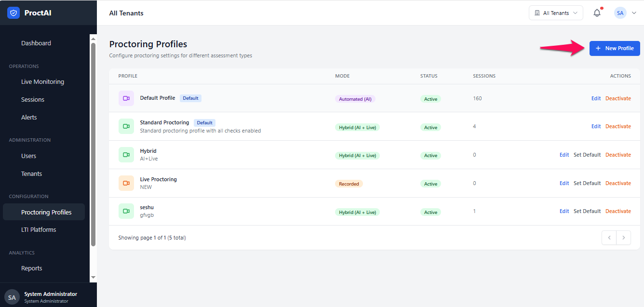644x307 pixels.
Task: Edit the Default Profile
Action: tap(596, 98)
